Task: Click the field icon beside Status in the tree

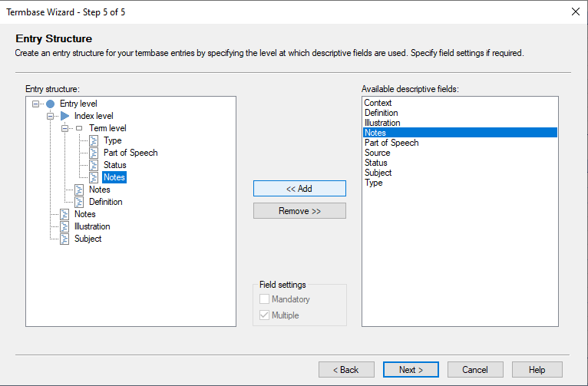Action: tap(94, 165)
